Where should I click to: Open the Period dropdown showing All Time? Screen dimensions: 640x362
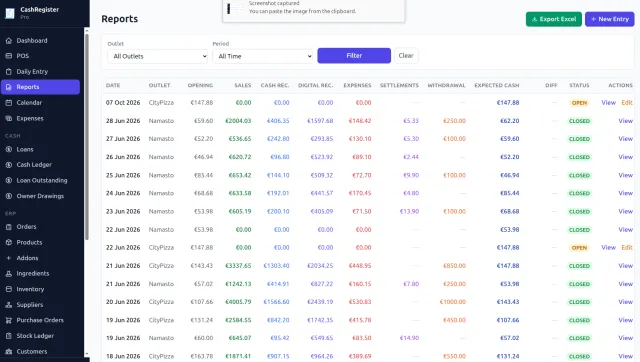[x=262, y=56]
